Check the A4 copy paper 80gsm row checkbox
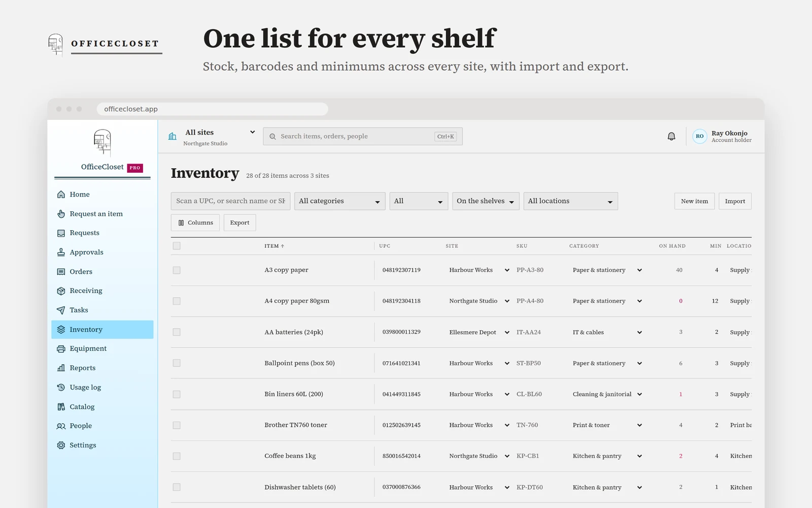The height and width of the screenshot is (508, 812). (x=177, y=301)
